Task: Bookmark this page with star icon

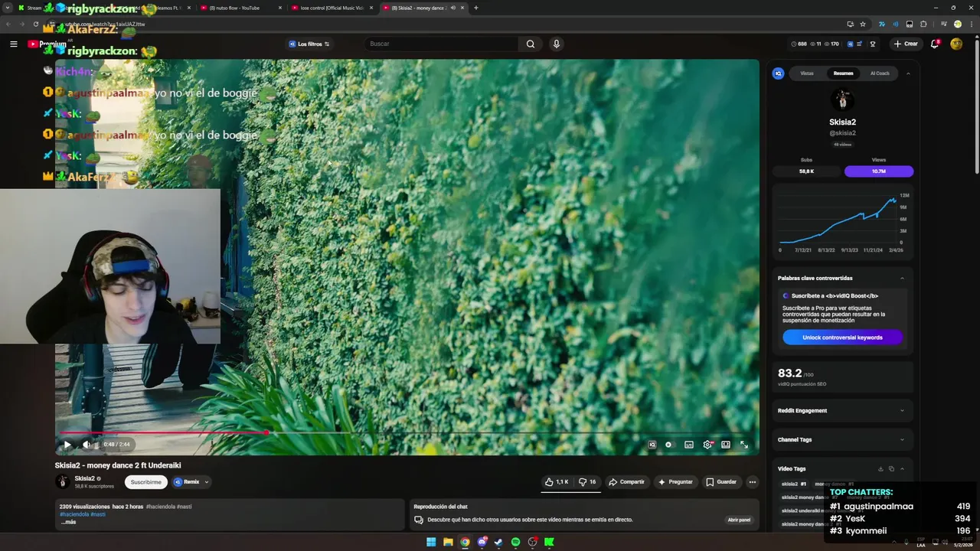Action: tap(863, 24)
